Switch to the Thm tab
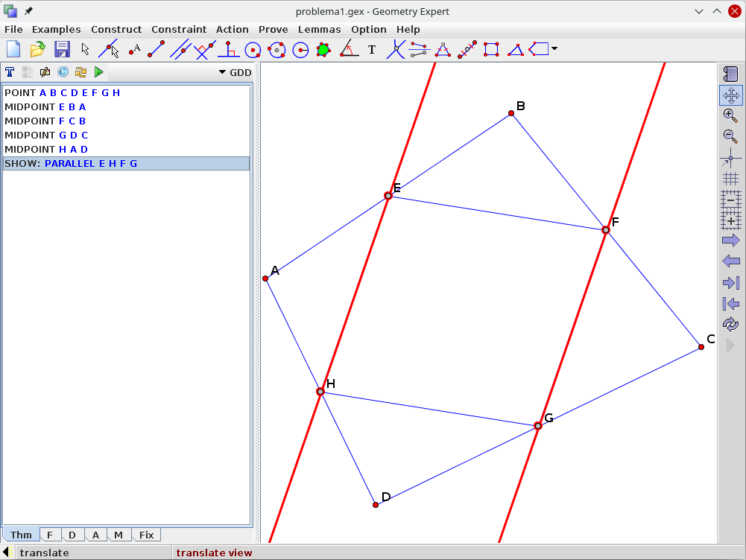 point(21,535)
